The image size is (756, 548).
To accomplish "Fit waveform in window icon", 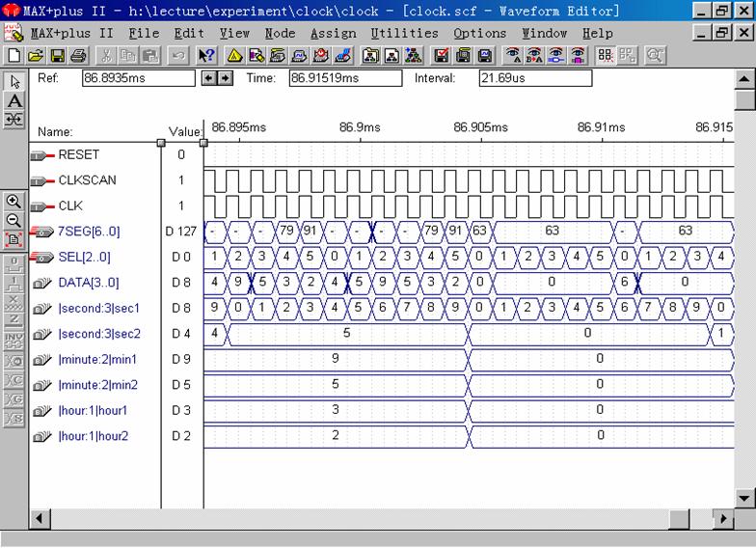I will [x=13, y=239].
